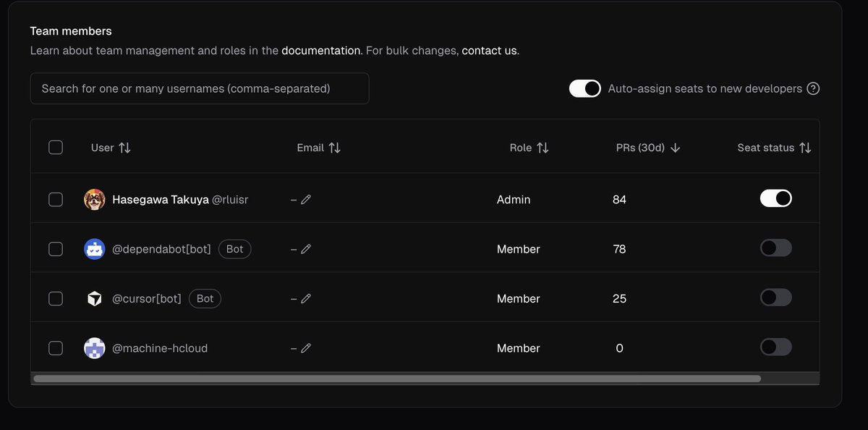Image resolution: width=868 pixels, height=430 pixels.
Task: Click the dependabot robot avatar
Action: coord(95,249)
